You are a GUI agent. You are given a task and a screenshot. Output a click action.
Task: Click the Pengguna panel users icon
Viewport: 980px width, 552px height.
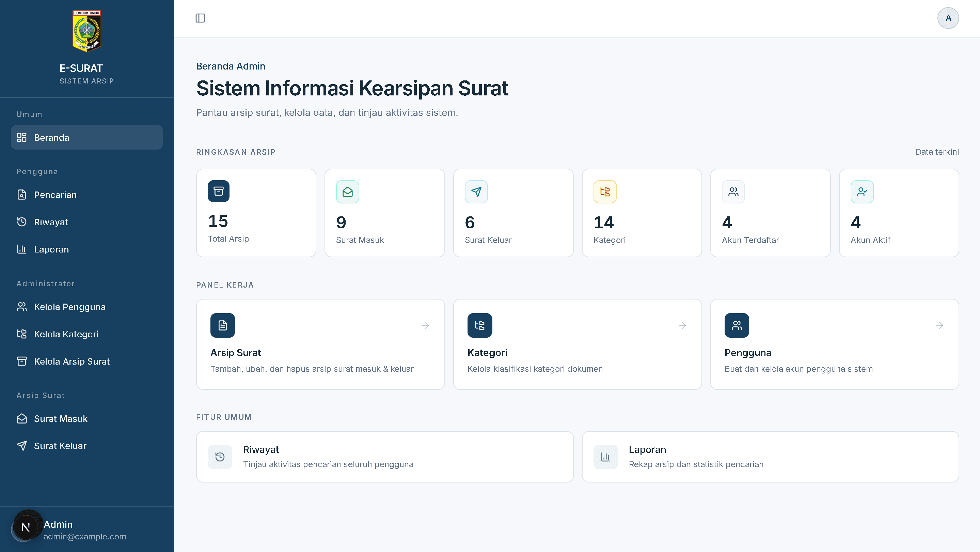click(x=737, y=325)
